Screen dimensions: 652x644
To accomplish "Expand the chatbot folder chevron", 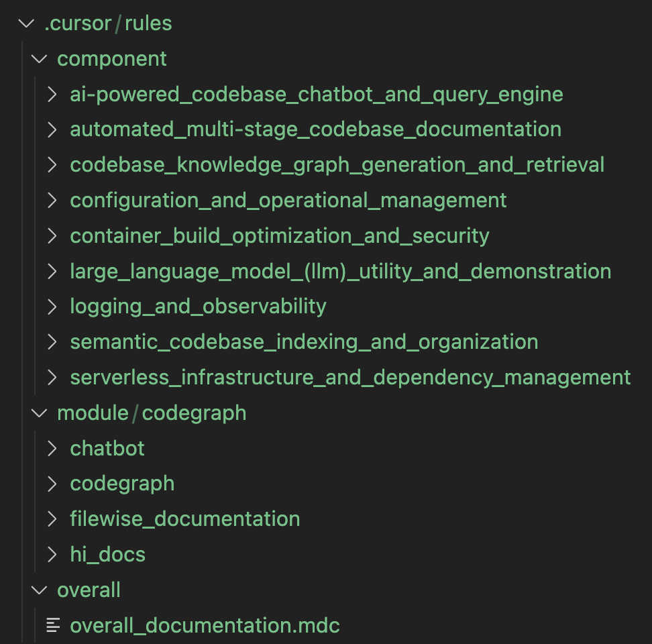I will 52,448.
